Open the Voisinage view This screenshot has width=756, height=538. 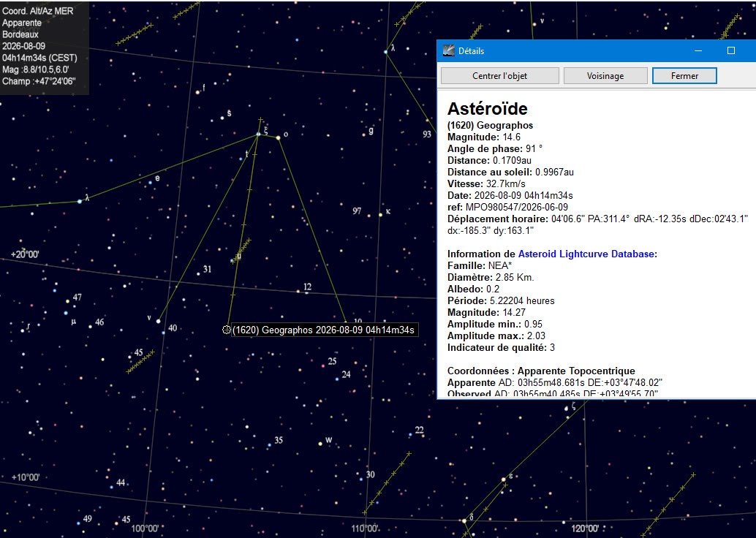[605, 76]
